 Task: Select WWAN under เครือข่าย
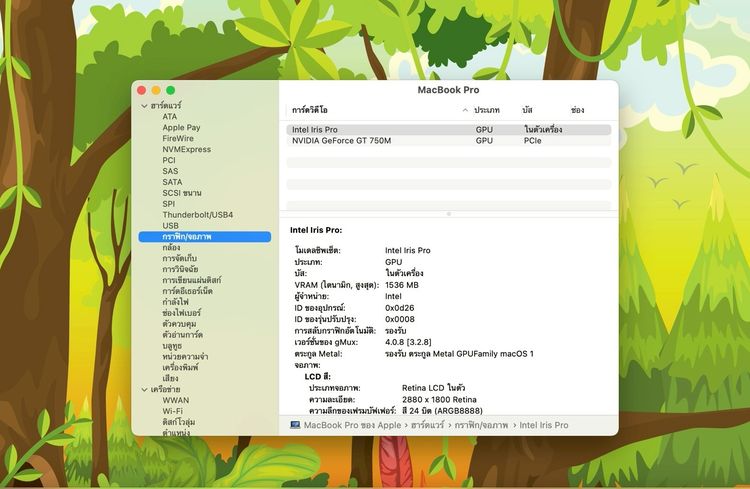click(x=176, y=400)
